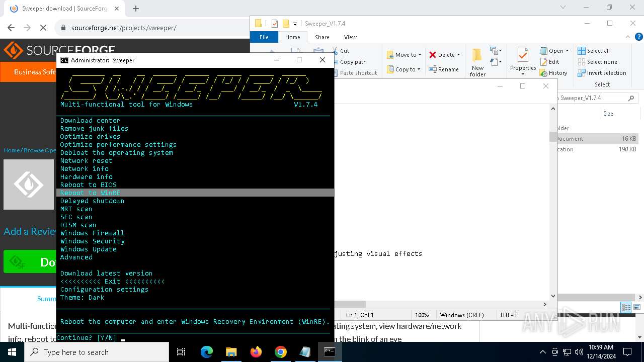
Task: Click the Properties checkmark icon
Action: point(523,55)
